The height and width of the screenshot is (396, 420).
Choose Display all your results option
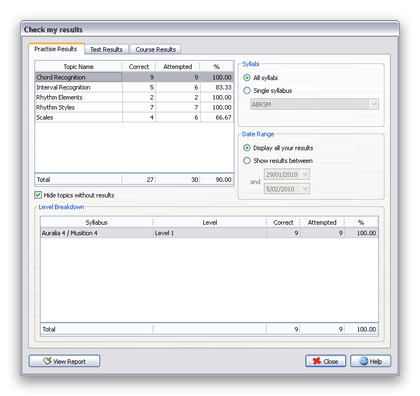[247, 148]
